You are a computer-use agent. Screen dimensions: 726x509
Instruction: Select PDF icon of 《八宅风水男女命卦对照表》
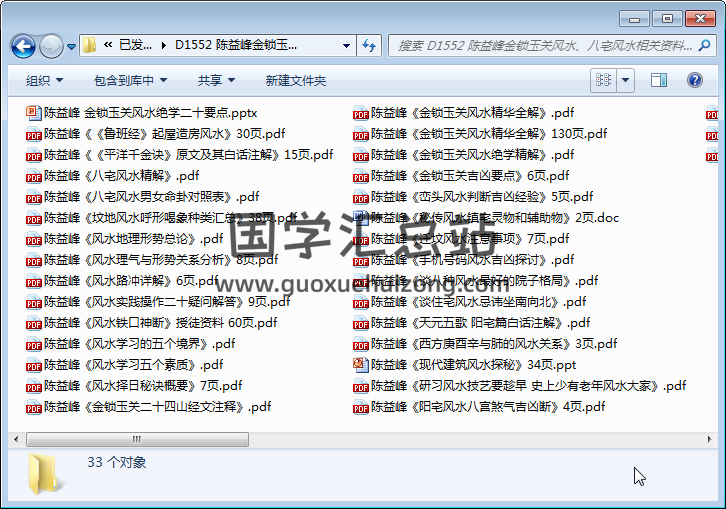[33, 197]
